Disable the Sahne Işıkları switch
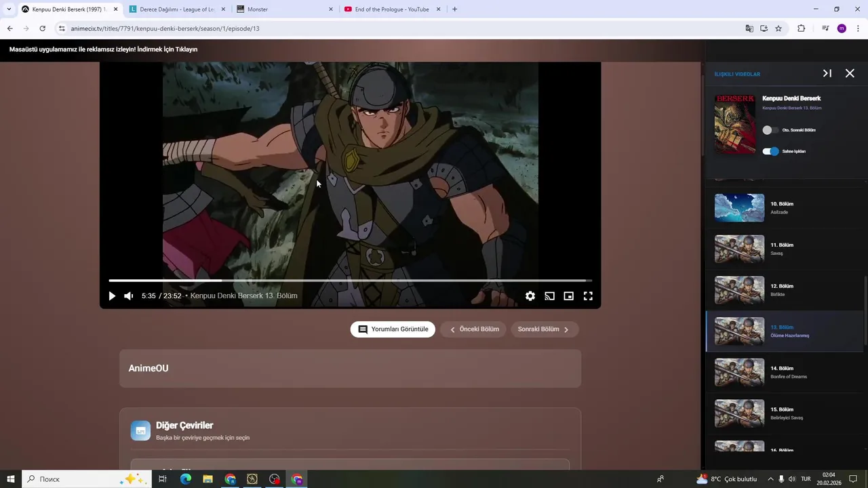Screen dimensions: 868x488 (x=770, y=151)
